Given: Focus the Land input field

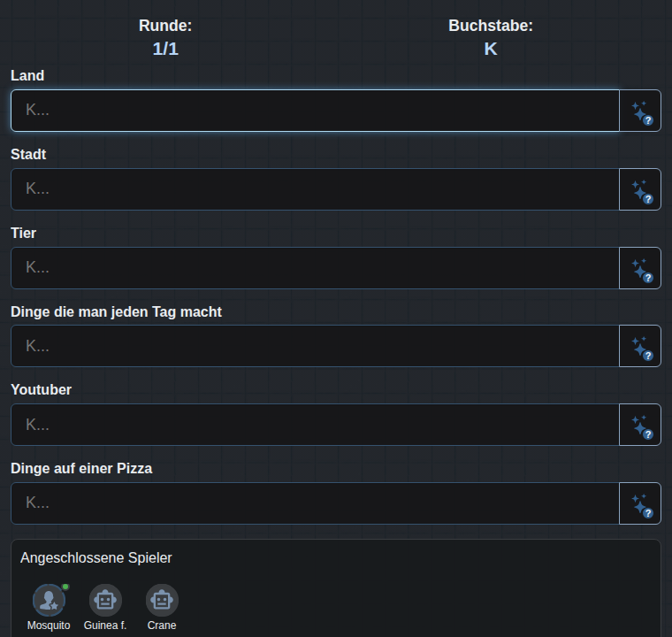Looking at the screenshot, I should pos(315,111).
